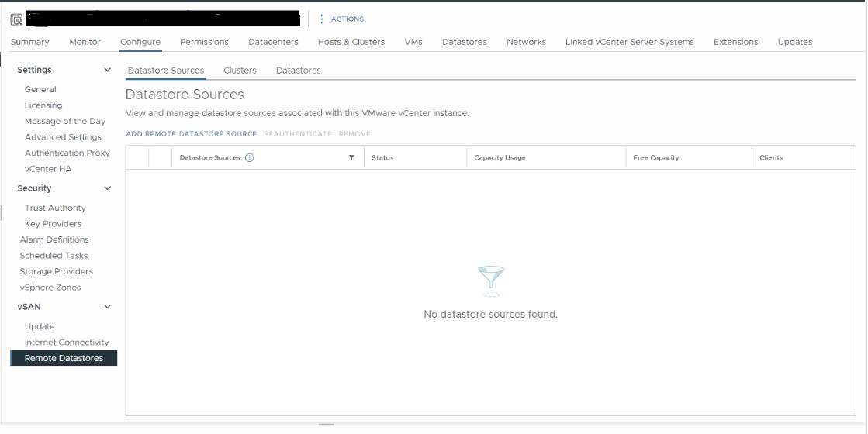Filter the Datastore Sources column
Image resolution: width=868 pixels, height=434 pixels.
(351, 157)
